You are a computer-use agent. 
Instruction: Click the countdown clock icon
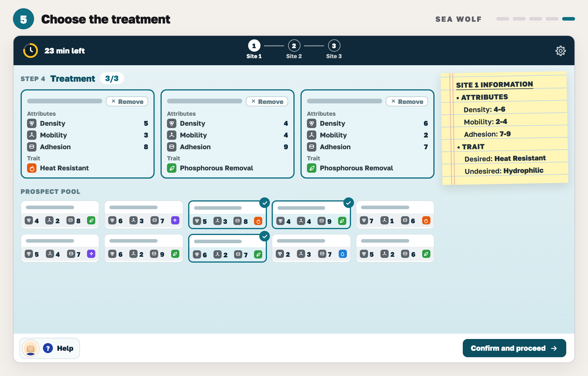pos(31,51)
